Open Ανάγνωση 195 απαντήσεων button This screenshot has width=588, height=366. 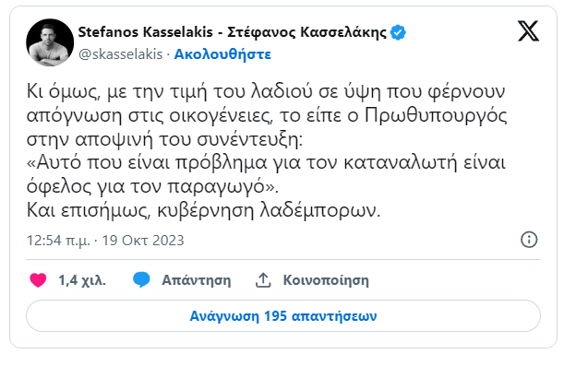coord(283,316)
